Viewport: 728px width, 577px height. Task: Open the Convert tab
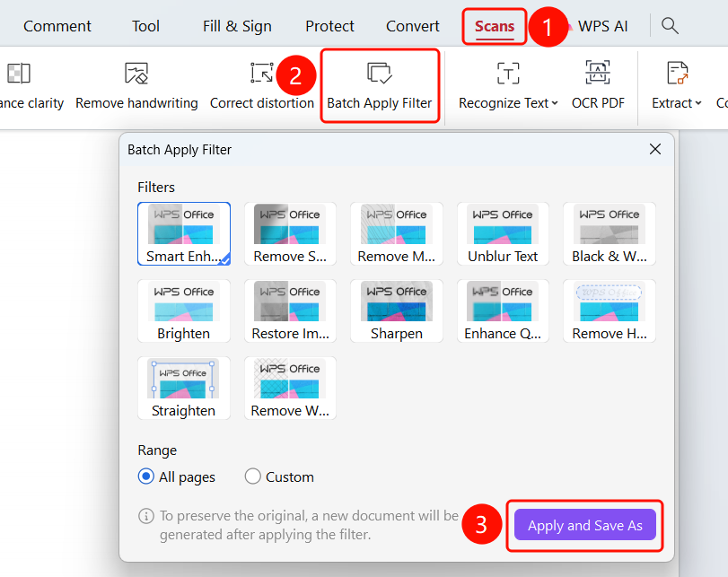412,26
